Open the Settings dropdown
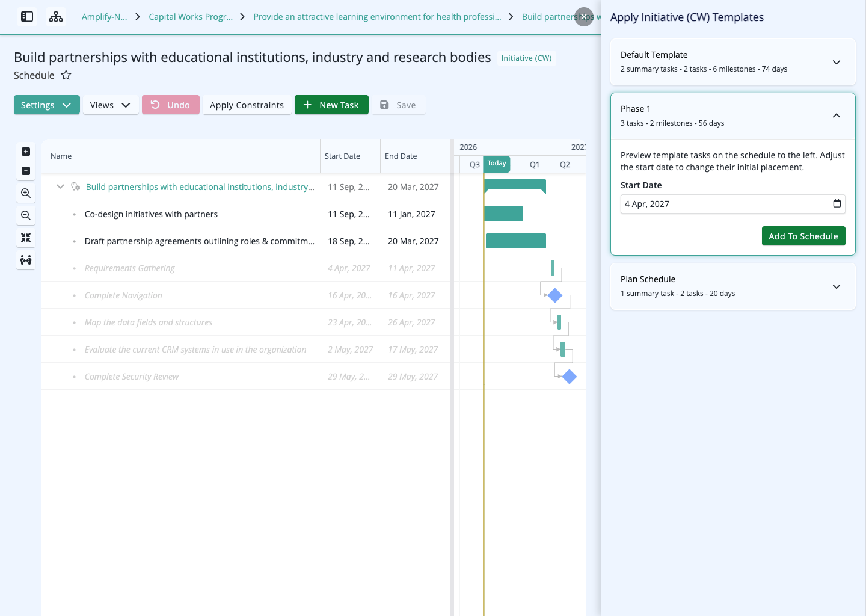This screenshot has height=616, width=866. [47, 105]
